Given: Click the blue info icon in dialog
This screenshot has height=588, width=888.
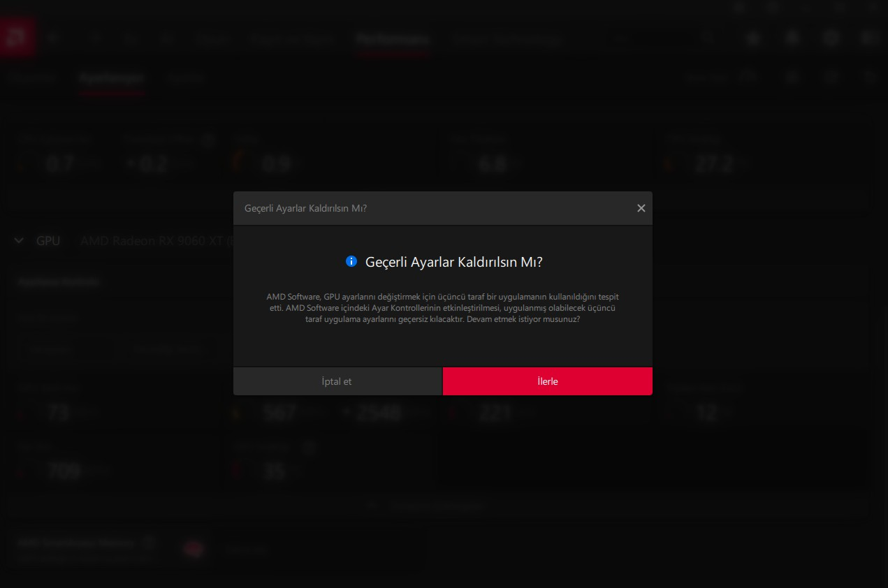Looking at the screenshot, I should [x=351, y=261].
